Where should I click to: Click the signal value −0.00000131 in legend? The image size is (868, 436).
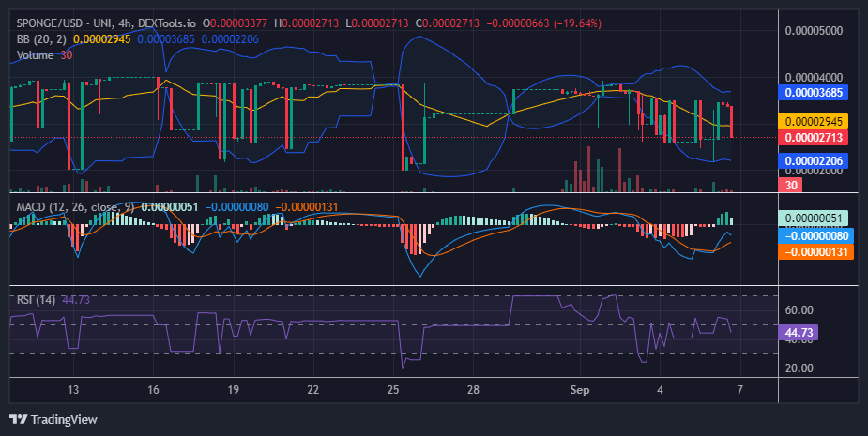(x=306, y=207)
